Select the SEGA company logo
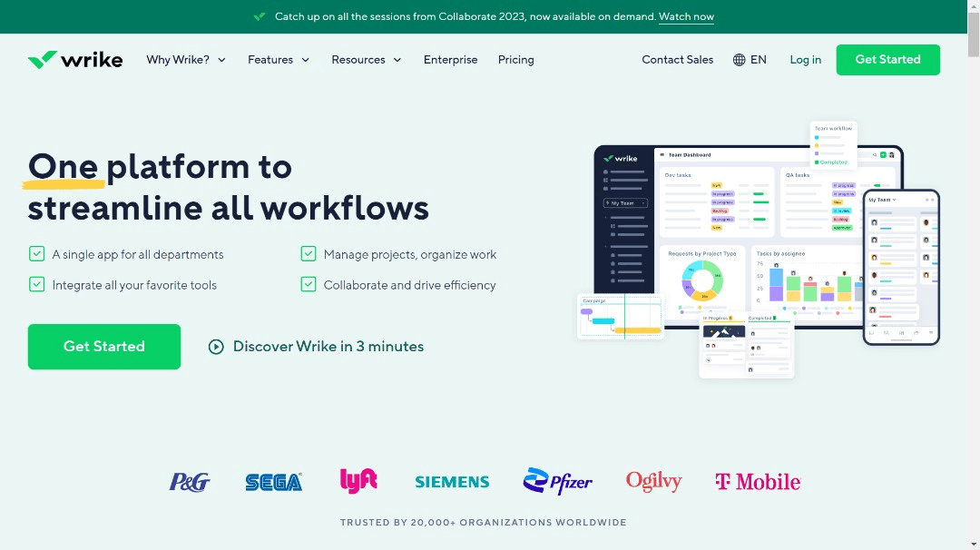The image size is (980, 550). (x=273, y=481)
